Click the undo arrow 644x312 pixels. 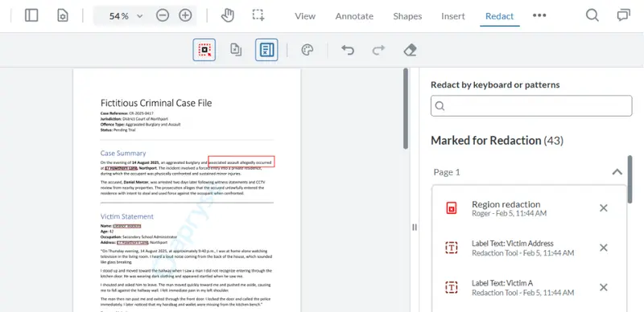(x=348, y=50)
